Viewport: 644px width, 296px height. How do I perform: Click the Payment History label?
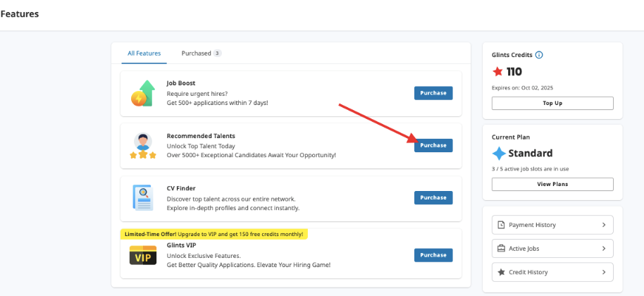[532, 225]
